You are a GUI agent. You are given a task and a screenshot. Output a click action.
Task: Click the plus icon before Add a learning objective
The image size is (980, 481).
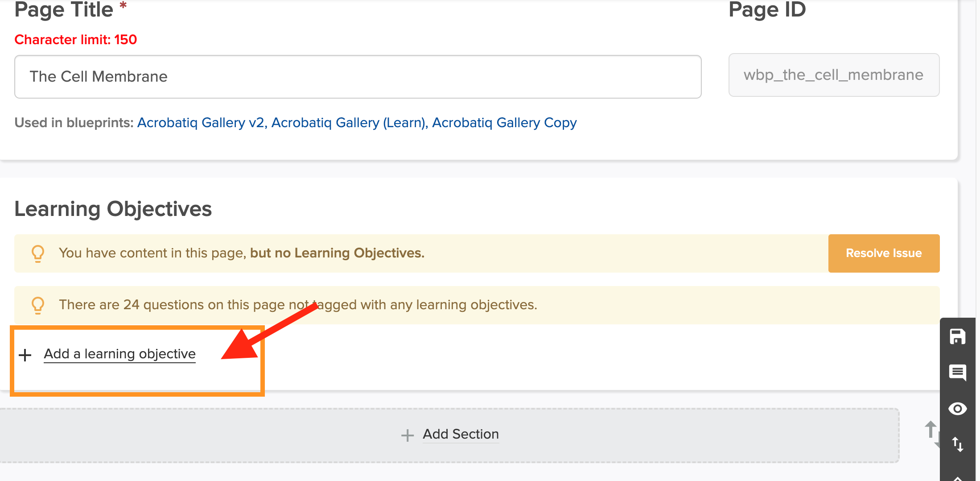[x=25, y=355]
